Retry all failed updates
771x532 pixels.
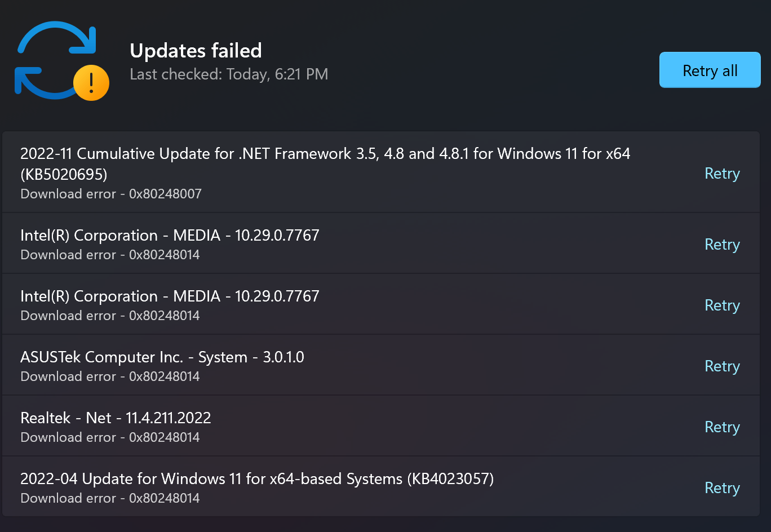pos(710,70)
